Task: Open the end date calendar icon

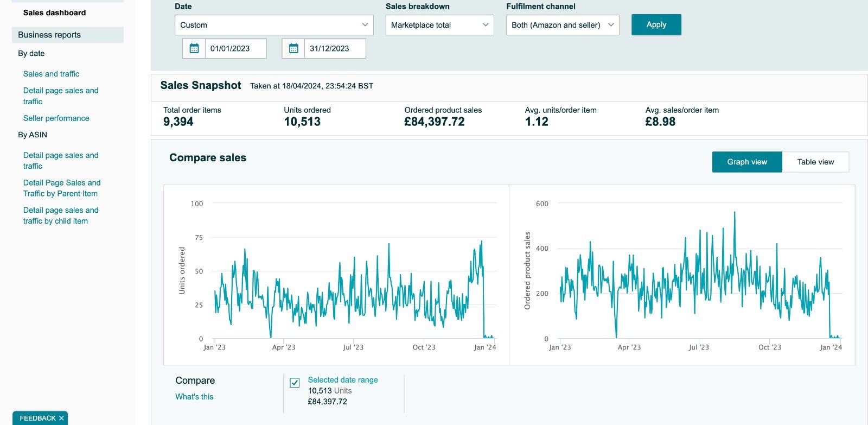Action: 293,48
